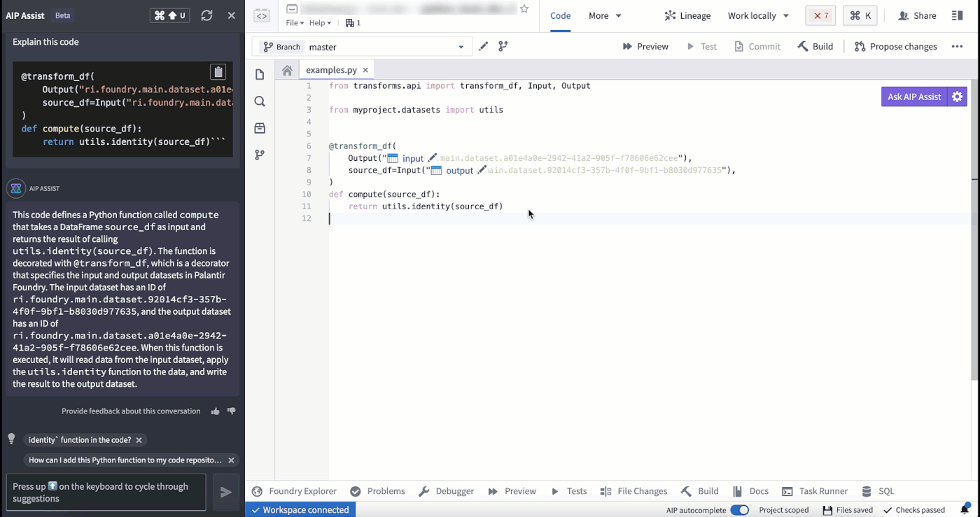Screen dimensions: 980x517
Task: Give thumbs up feedback on the conversation
Action: tap(215, 411)
